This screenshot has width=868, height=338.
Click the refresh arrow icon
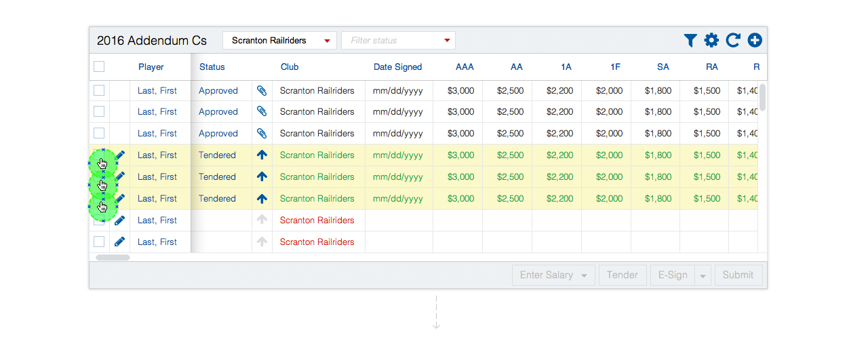click(733, 41)
